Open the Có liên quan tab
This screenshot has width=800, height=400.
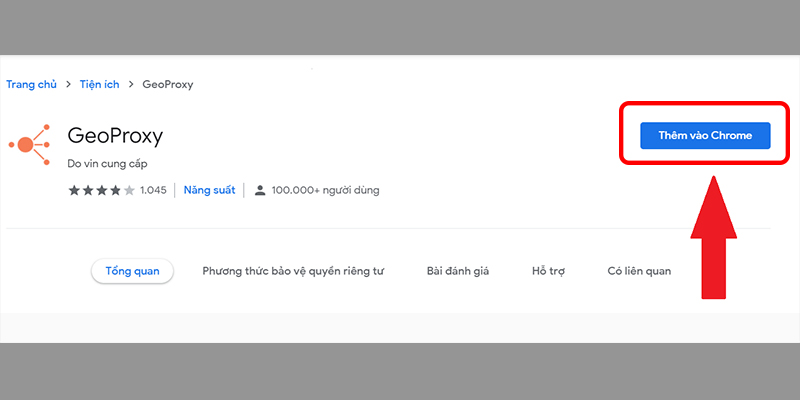(x=639, y=271)
